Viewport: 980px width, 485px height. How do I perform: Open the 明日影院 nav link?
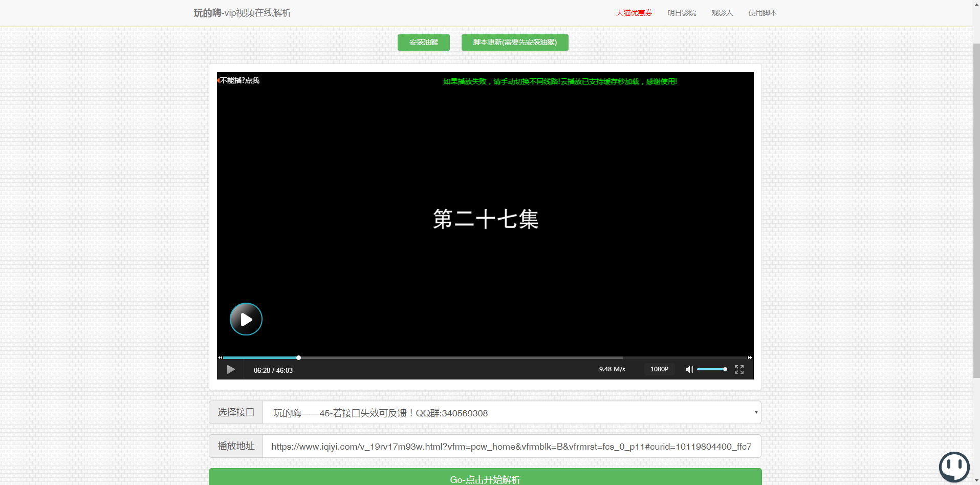coord(682,13)
